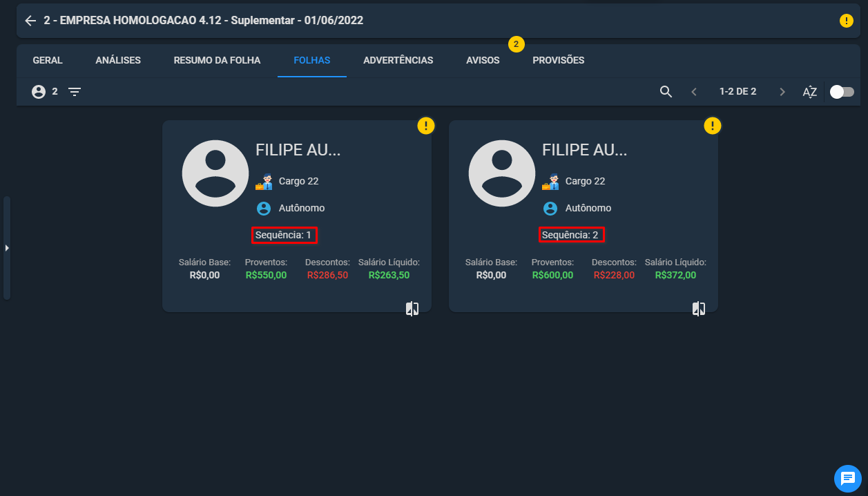Click Proventos value R$600,00
868x496 pixels.
pyautogui.click(x=552, y=275)
